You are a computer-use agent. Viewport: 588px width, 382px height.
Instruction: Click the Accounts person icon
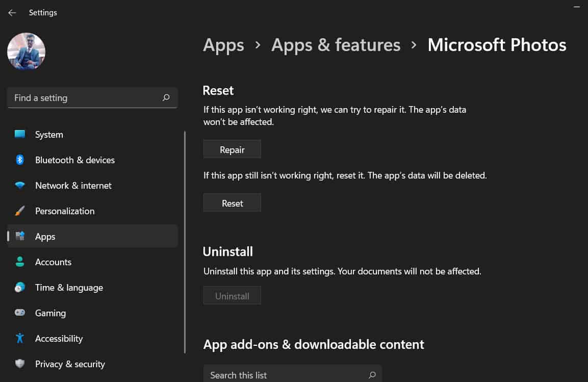pos(20,262)
